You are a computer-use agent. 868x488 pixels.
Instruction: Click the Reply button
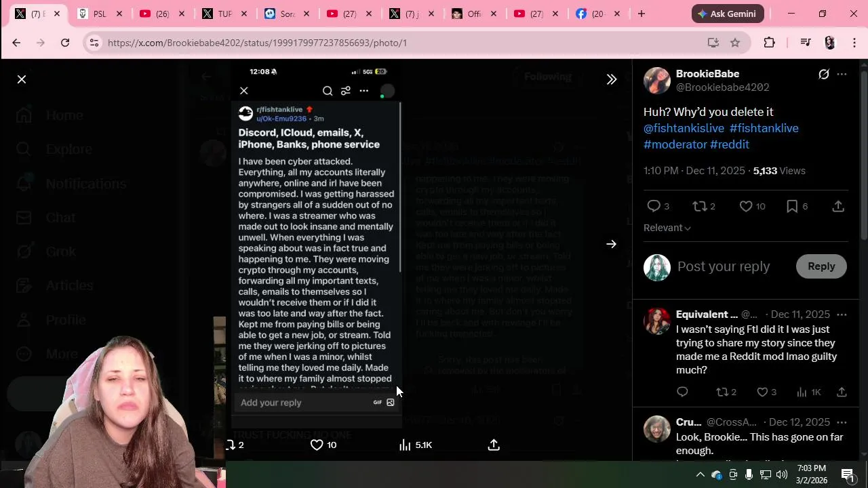pos(821,266)
